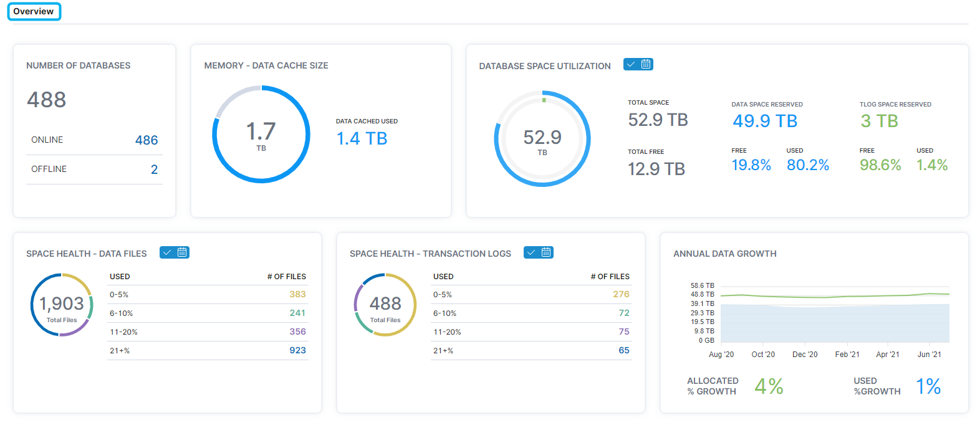Click calendar icon in Database Space Utilization
This screenshot has height=425, width=980.
coord(646,64)
